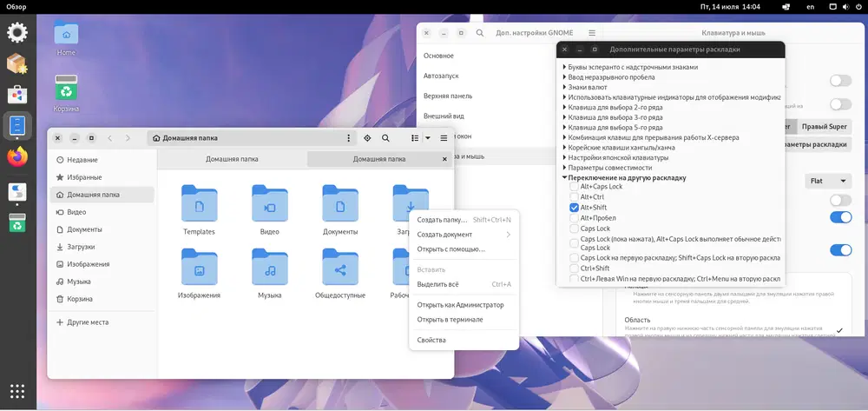Open the clock Пт, 14 июля 14:04
This screenshot has width=868, height=411.
click(x=730, y=7)
